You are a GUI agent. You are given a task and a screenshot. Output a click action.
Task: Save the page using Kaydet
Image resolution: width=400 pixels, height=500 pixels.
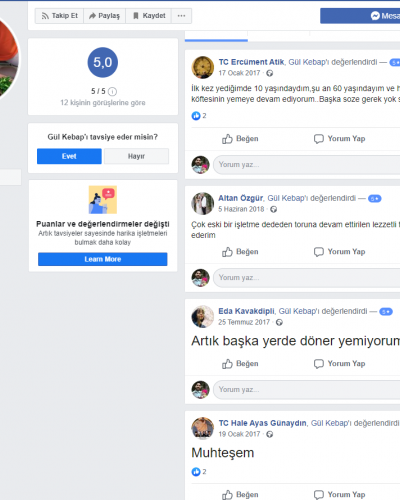(149, 16)
